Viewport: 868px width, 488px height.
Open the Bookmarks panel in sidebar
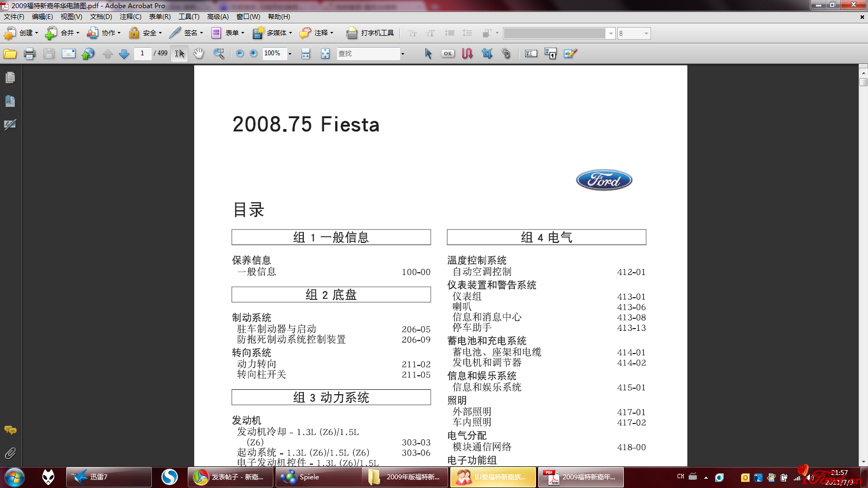click(x=10, y=101)
